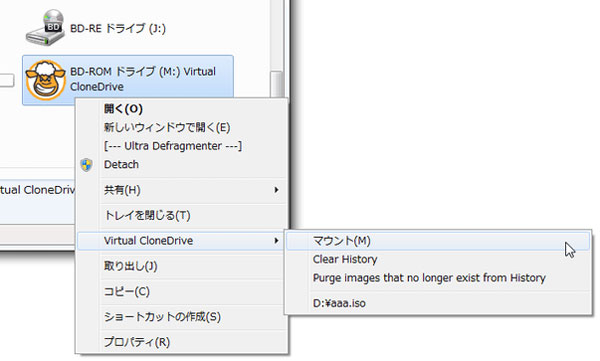Open the Virtual CloneDrive submenu entry
This screenshot has width=600, height=361.
click(182, 241)
